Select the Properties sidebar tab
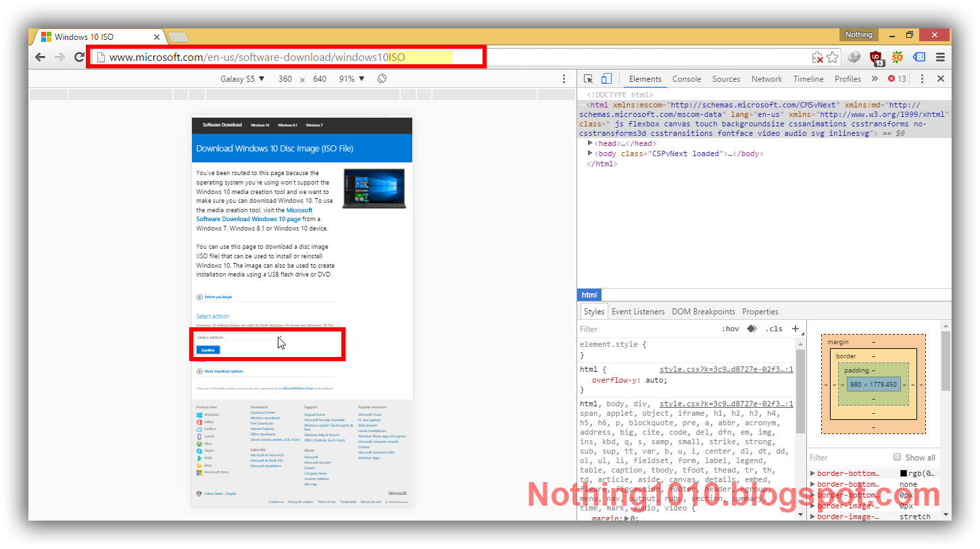 (x=760, y=312)
